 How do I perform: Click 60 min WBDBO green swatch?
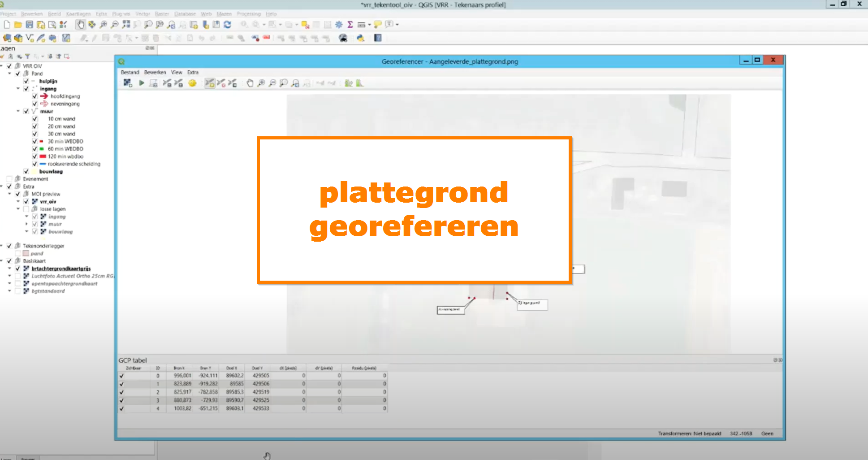click(42, 149)
